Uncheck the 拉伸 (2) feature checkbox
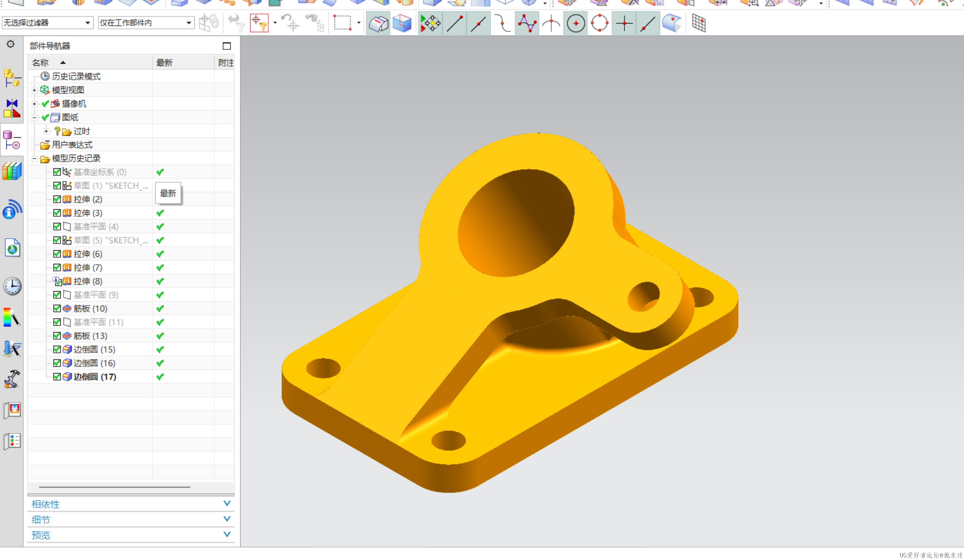Screen dimensions: 964x560 [x=57, y=199]
